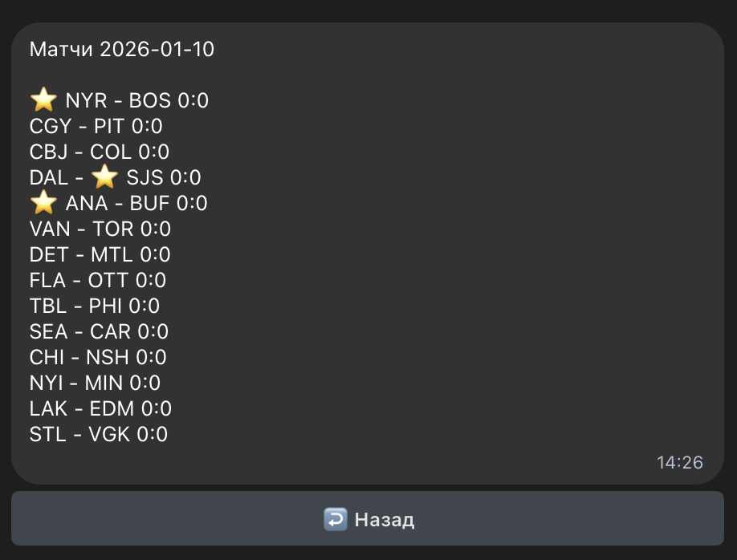Click the message timestamp 14:26
737x560 pixels.
(x=679, y=462)
